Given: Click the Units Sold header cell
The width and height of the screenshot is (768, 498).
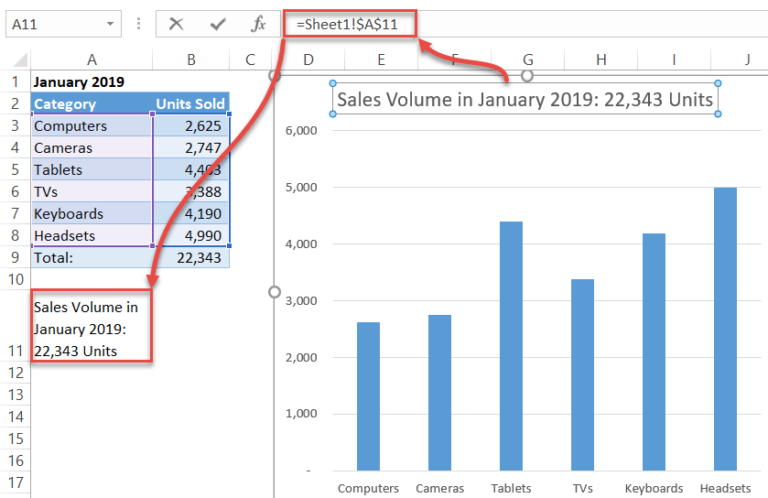Looking at the screenshot, I should [x=191, y=104].
